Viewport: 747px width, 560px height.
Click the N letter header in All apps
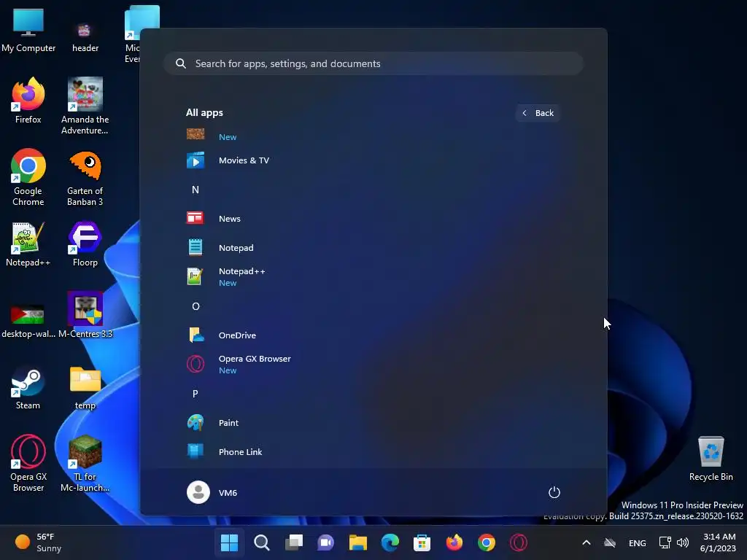point(196,190)
